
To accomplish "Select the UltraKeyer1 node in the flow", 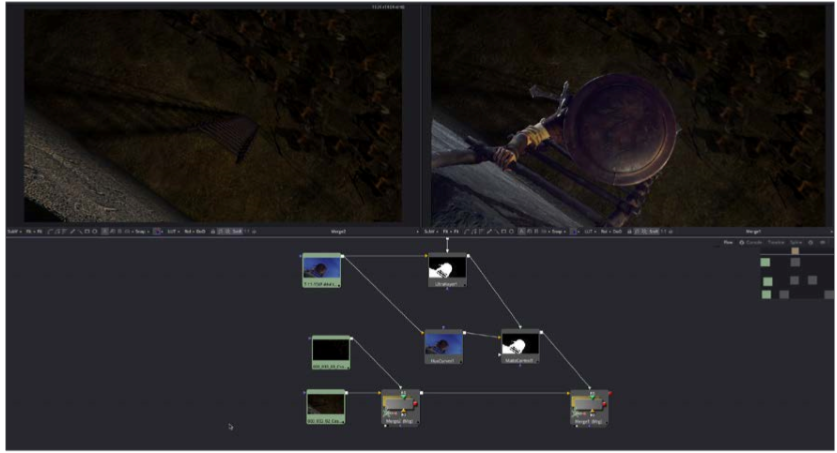I will pyautogui.click(x=447, y=271).
